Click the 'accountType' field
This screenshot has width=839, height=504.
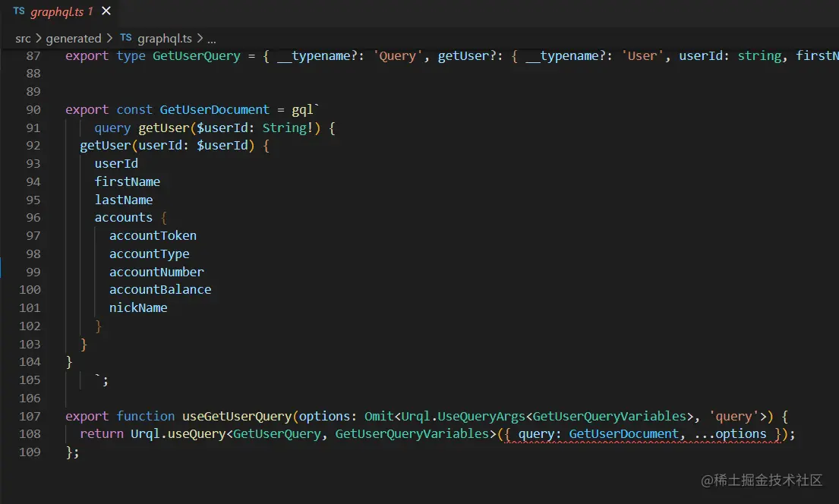tap(150, 254)
